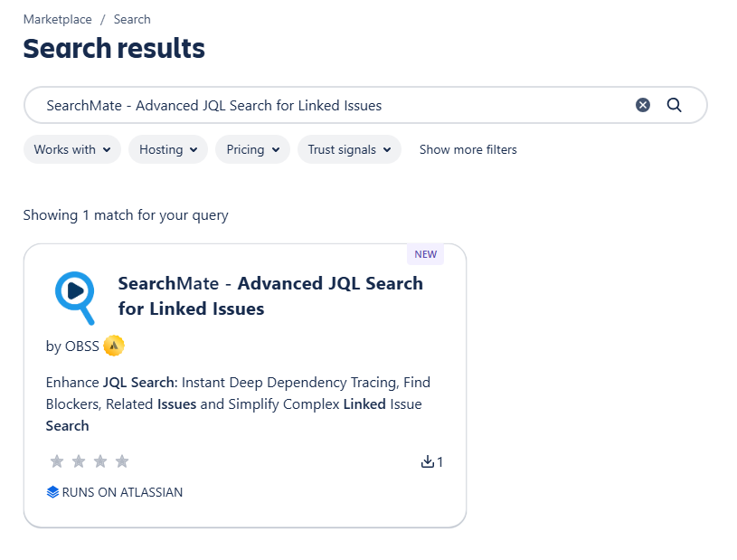Click the fourth rating star
Image resolution: width=737 pixels, height=560 pixels.
(122, 461)
